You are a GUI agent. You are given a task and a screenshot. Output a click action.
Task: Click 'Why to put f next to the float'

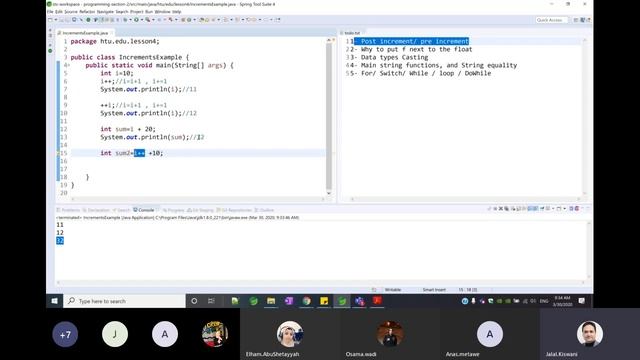click(416, 49)
